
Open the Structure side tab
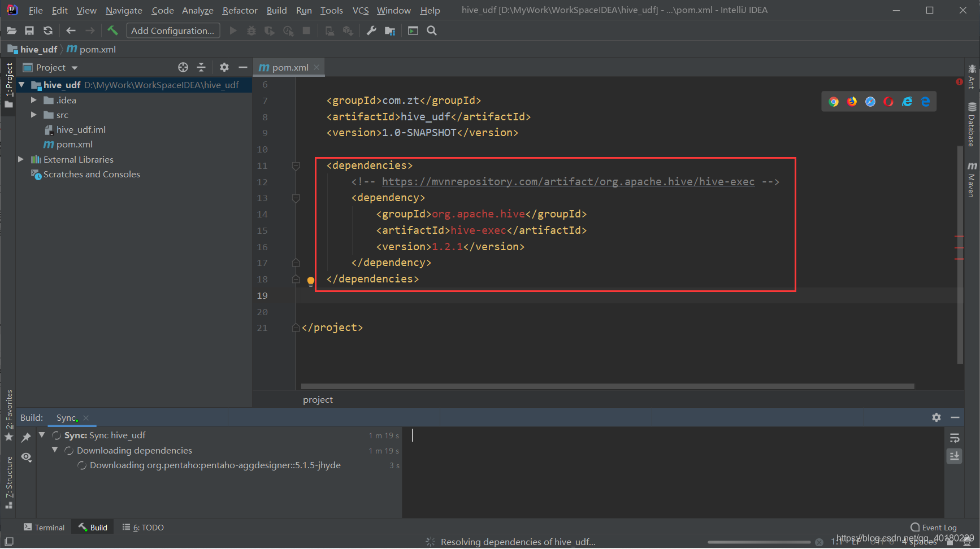tap(9, 482)
